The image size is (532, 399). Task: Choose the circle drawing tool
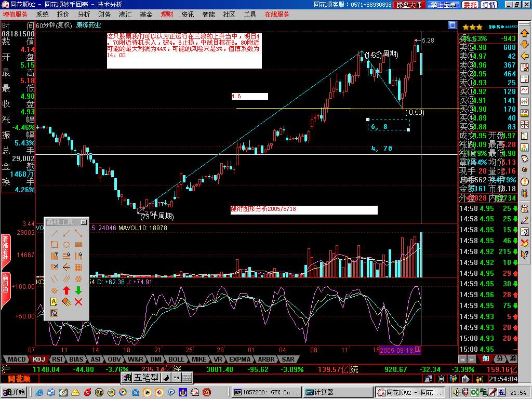[x=66, y=245]
